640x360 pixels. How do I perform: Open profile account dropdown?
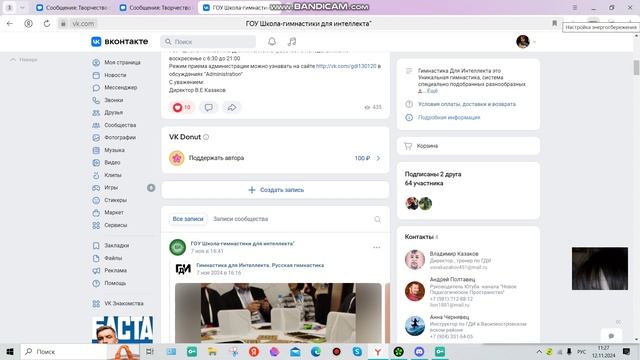click(x=526, y=42)
